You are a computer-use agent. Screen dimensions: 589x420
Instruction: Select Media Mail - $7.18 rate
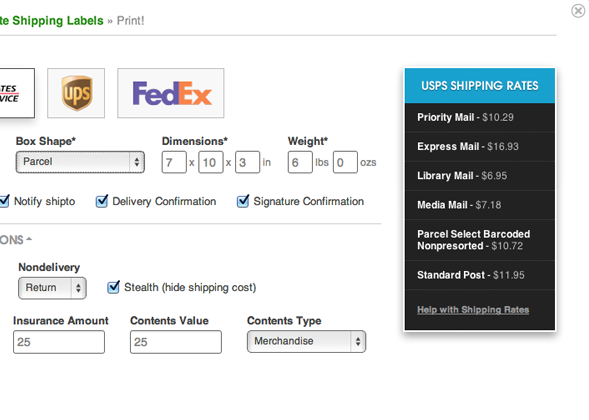(480, 205)
